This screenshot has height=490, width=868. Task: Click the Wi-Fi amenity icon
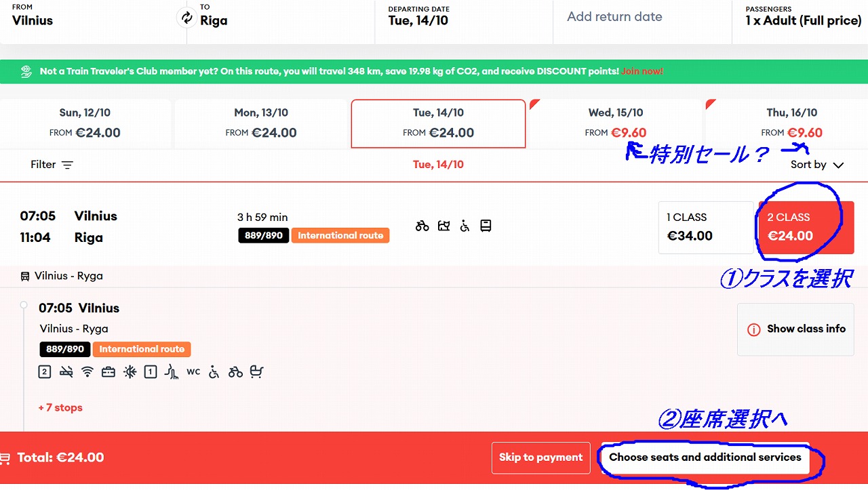pyautogui.click(x=87, y=371)
